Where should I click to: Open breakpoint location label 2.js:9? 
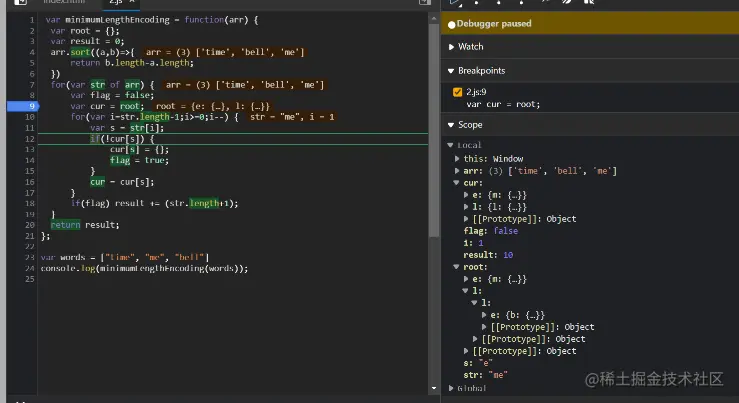476,92
